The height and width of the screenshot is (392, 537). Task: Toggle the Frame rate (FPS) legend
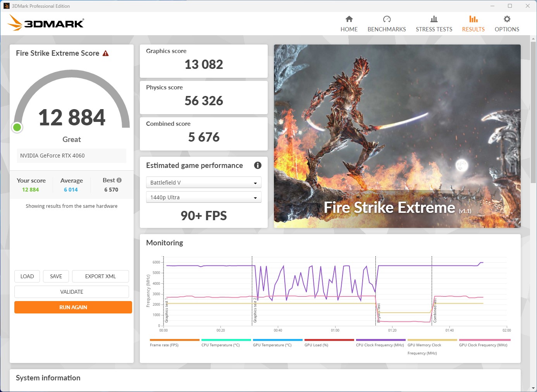pyautogui.click(x=164, y=345)
